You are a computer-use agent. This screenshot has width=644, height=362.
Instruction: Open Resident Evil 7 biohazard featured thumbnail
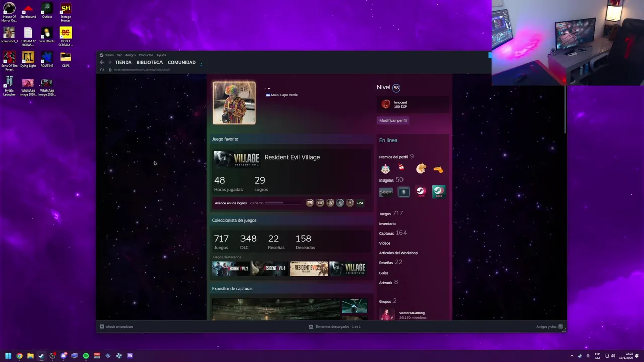(309, 269)
